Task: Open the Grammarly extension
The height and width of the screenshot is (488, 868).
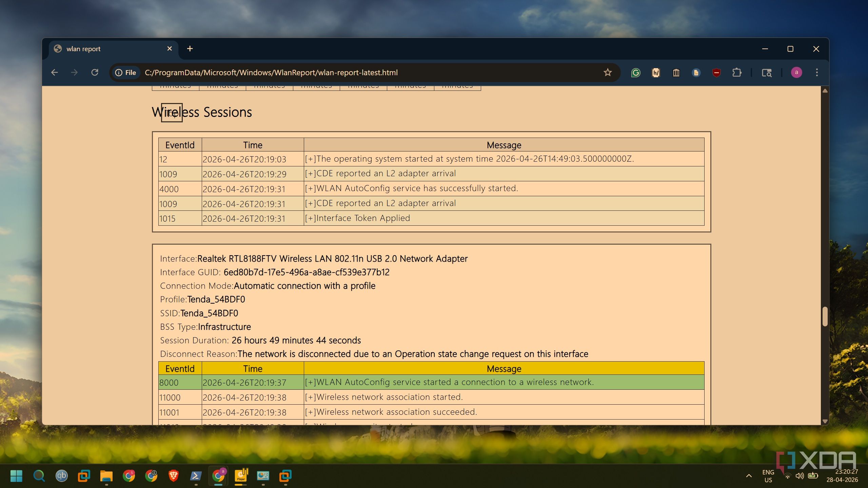Action: (x=636, y=73)
